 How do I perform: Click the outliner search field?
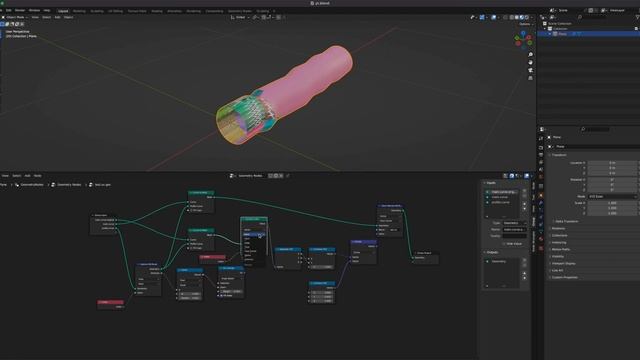[592, 17]
